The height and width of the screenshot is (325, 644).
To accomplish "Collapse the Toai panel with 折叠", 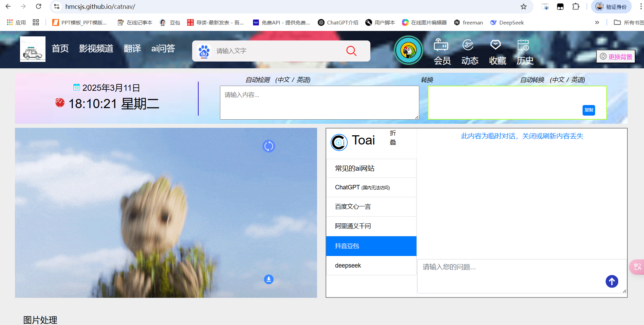I will (393, 138).
